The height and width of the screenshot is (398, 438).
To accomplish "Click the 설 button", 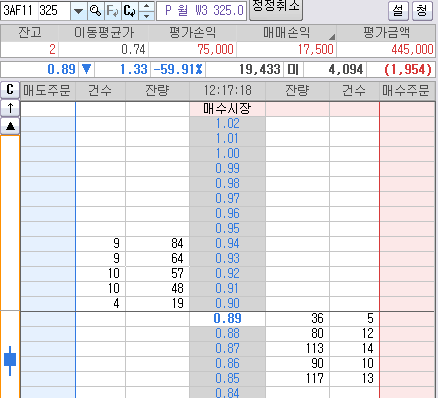I will [398, 11].
